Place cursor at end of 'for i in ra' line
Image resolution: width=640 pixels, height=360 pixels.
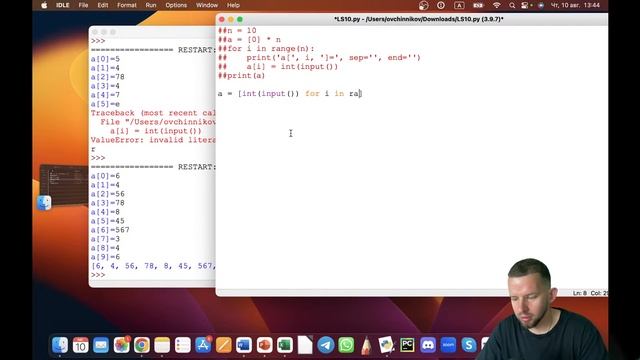coord(361,93)
